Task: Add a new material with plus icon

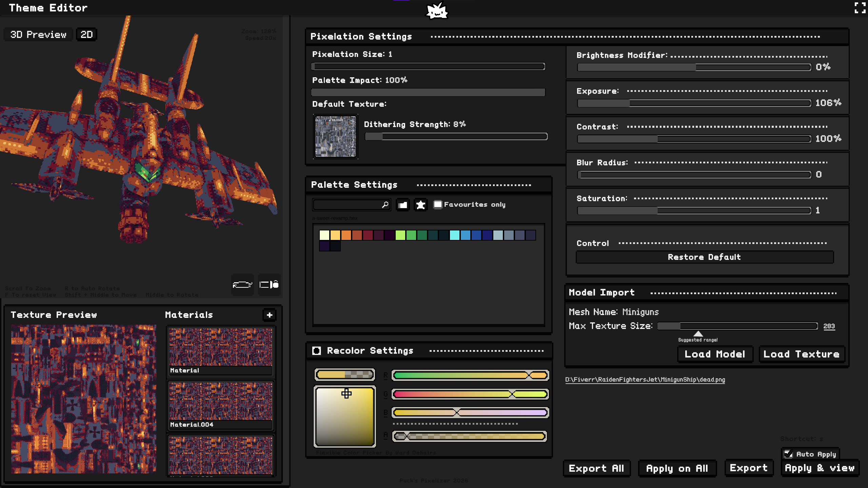Action: (270, 315)
